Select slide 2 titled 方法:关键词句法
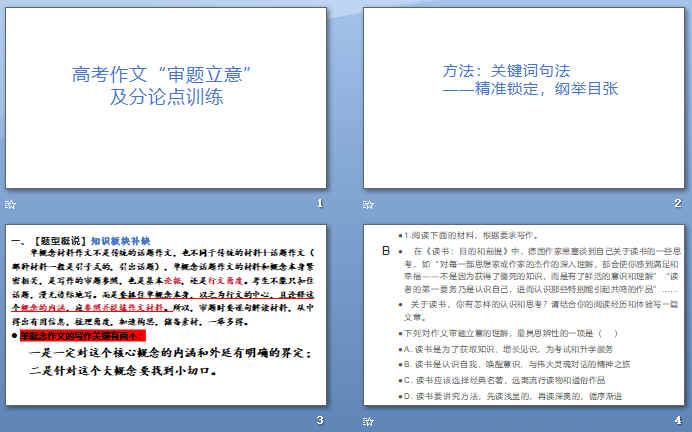The width and height of the screenshot is (692, 432). (x=524, y=98)
